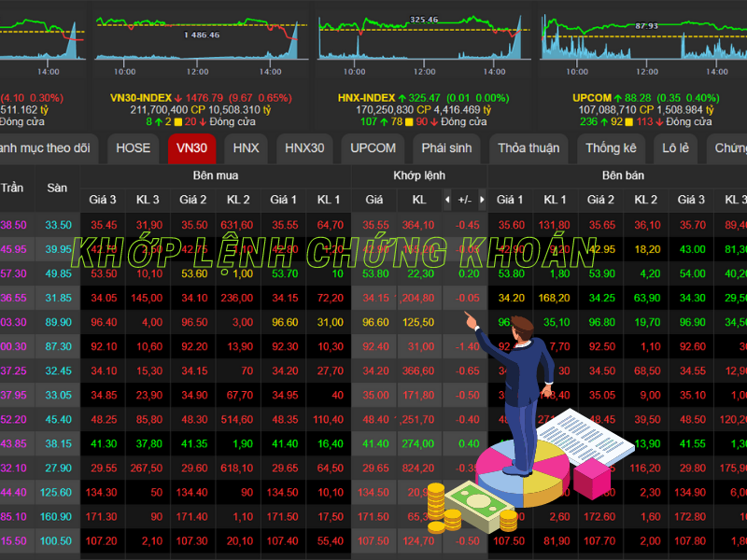Click the Sàn column header
This screenshot has height=560, width=747.
(57, 189)
